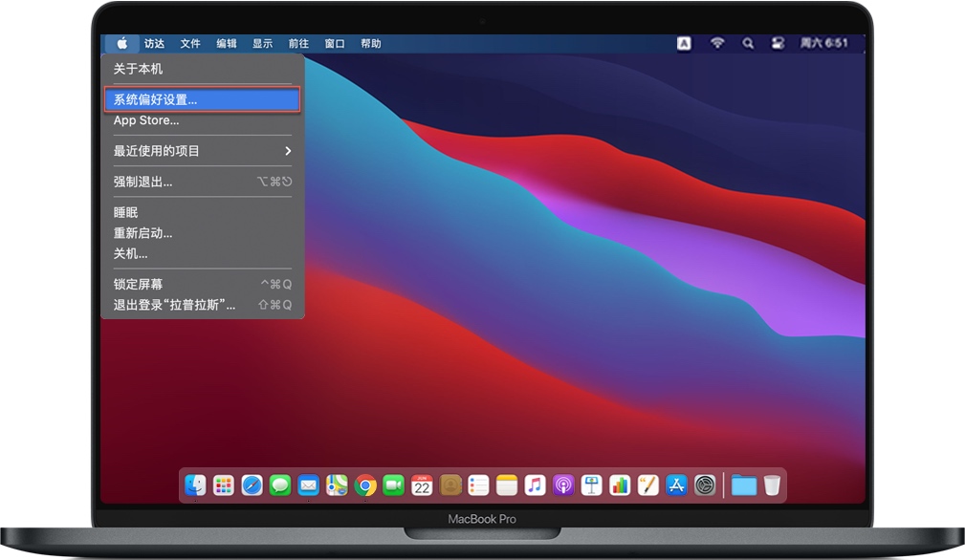Switch input source via the A icon
This screenshot has width=965, height=560.
(x=685, y=43)
